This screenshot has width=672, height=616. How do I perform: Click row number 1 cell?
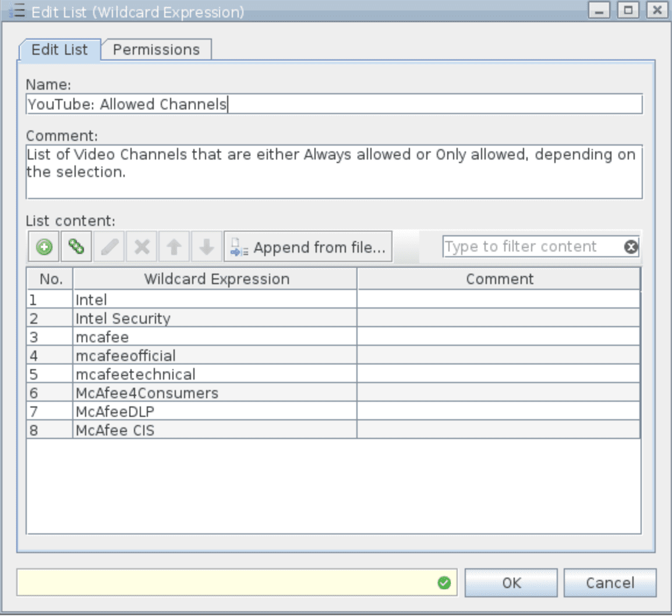(49, 299)
